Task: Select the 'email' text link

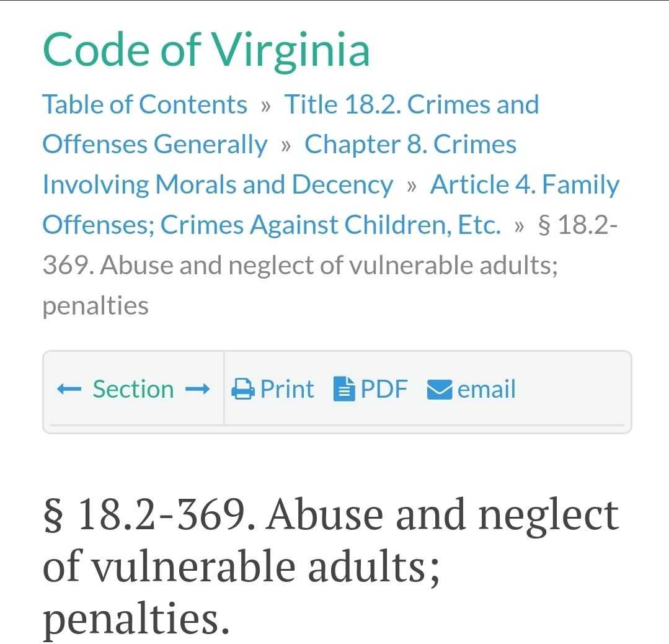Action: 487,390
